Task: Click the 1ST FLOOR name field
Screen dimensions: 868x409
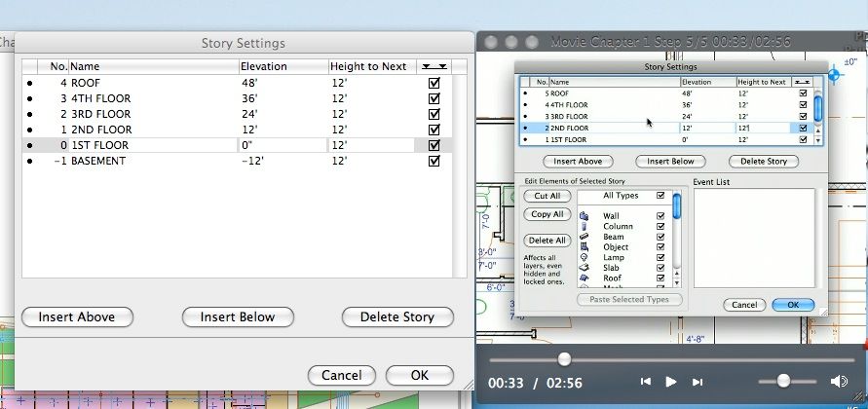Action: [153, 145]
